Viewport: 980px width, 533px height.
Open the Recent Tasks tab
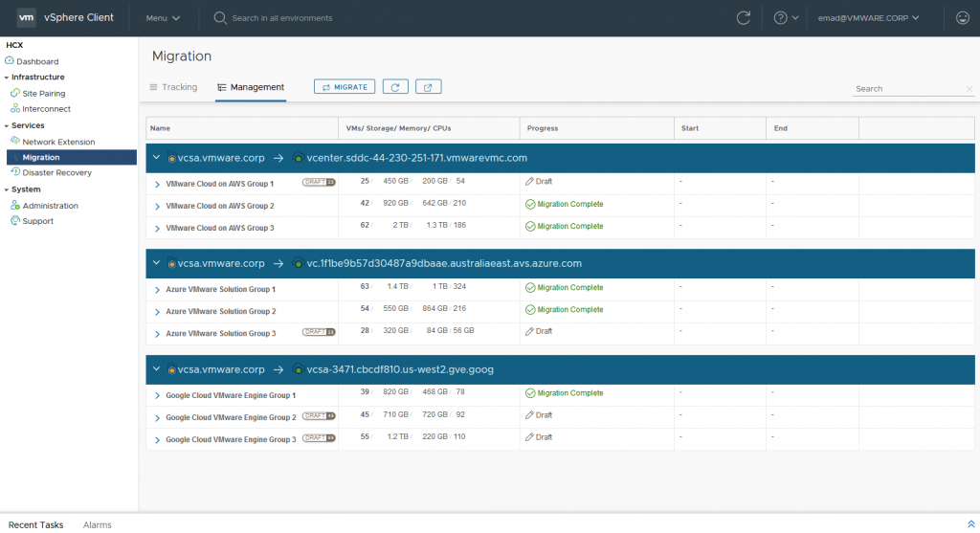[35, 525]
